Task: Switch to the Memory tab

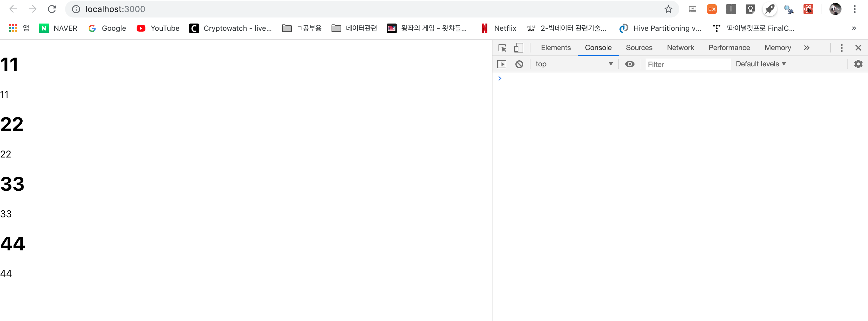Action: [777, 48]
